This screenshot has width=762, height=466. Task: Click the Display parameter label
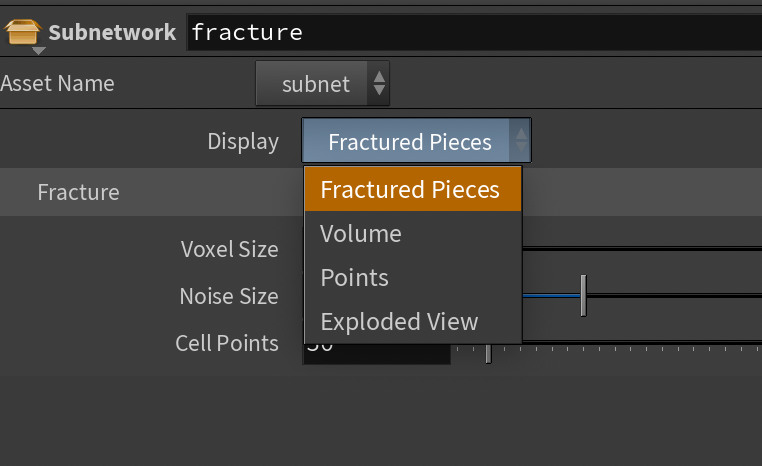(x=243, y=142)
